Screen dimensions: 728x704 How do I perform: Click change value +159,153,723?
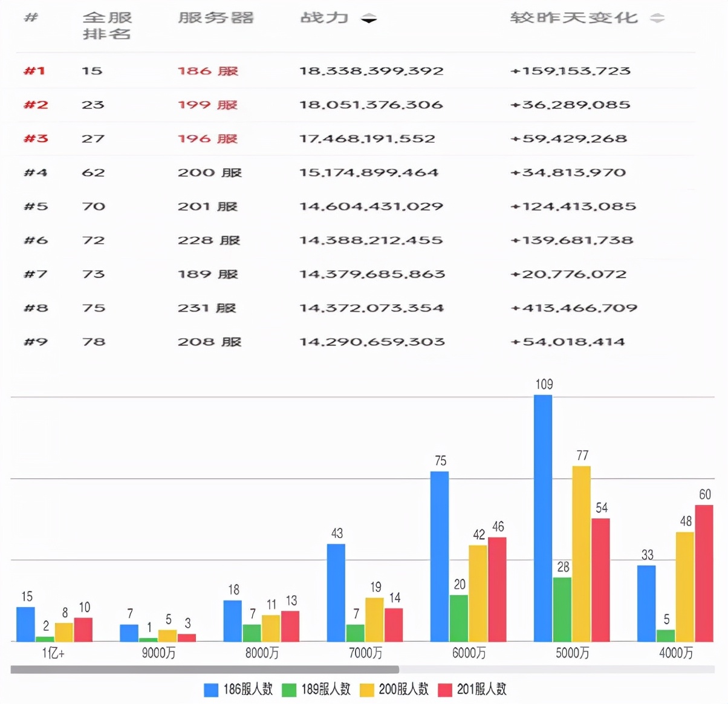[x=571, y=71]
